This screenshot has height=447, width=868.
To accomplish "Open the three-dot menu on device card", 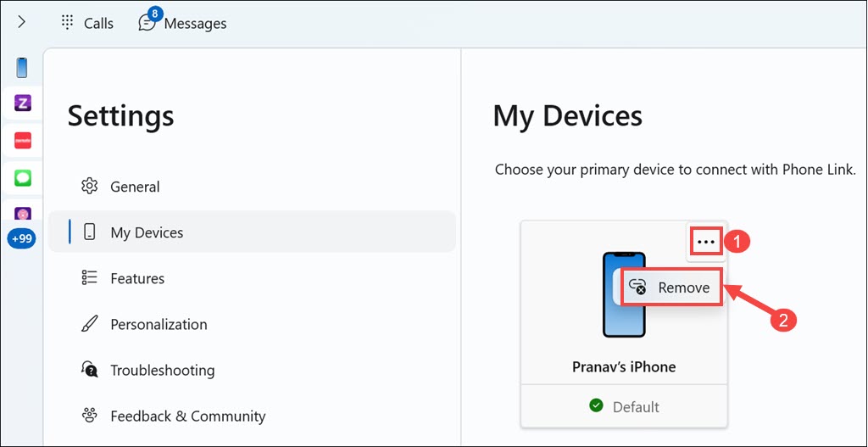I will (706, 242).
